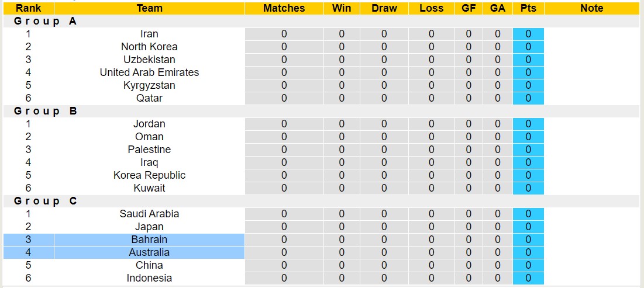Open the Saudi Arabia team link
This screenshot has width=644, height=288.
149,214
